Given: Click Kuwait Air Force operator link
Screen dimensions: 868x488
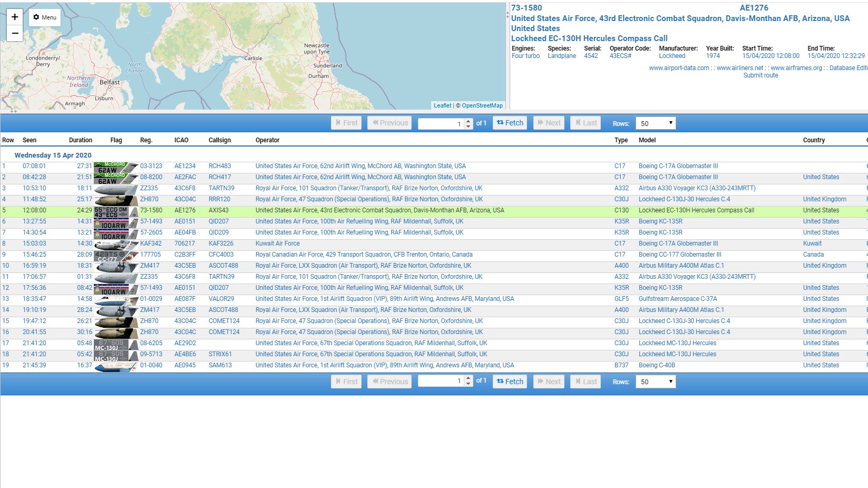Looking at the screenshot, I should 277,243.
